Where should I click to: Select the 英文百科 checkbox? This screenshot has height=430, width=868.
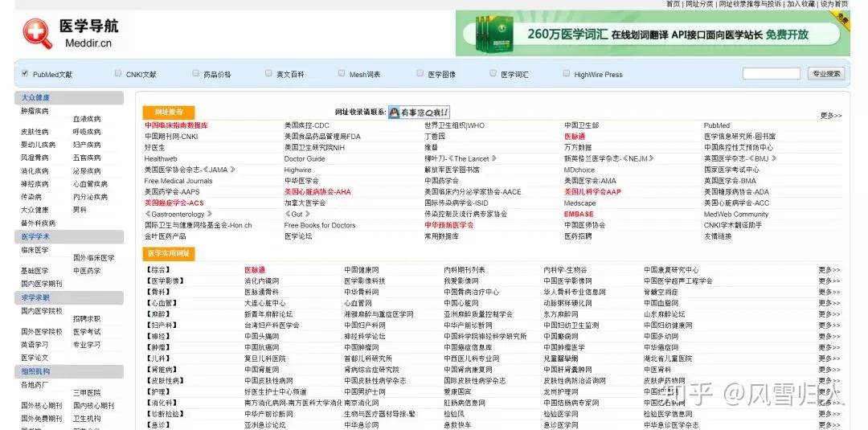268,73
